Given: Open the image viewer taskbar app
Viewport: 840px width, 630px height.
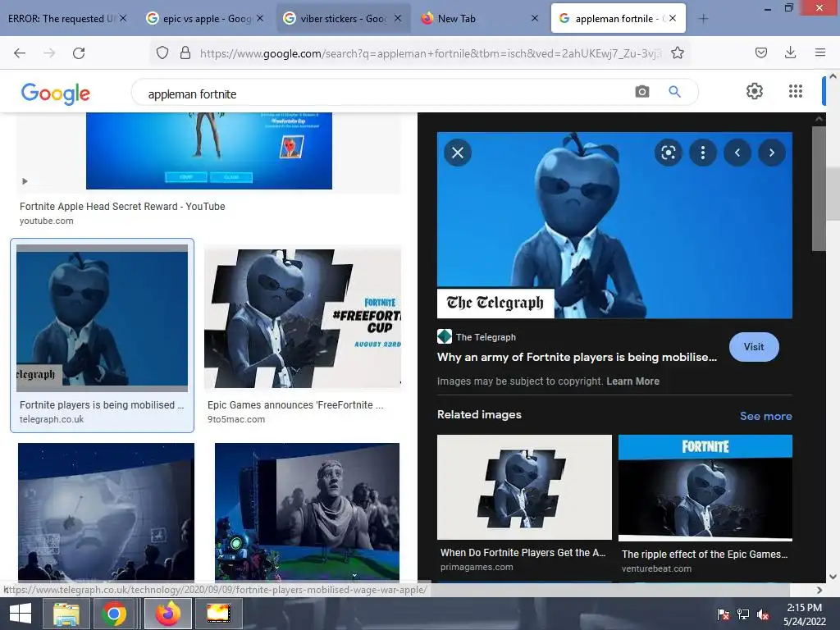Looking at the screenshot, I should 218,614.
